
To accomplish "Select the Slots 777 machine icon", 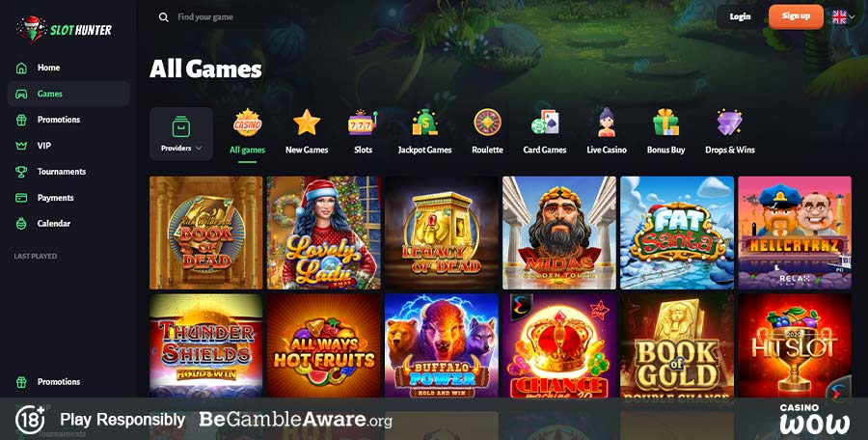I will coord(363,123).
